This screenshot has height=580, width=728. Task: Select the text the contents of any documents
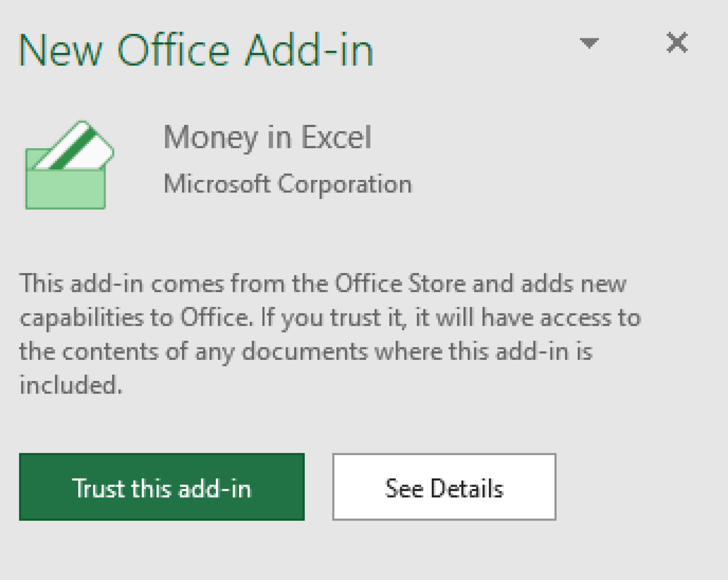194,352
